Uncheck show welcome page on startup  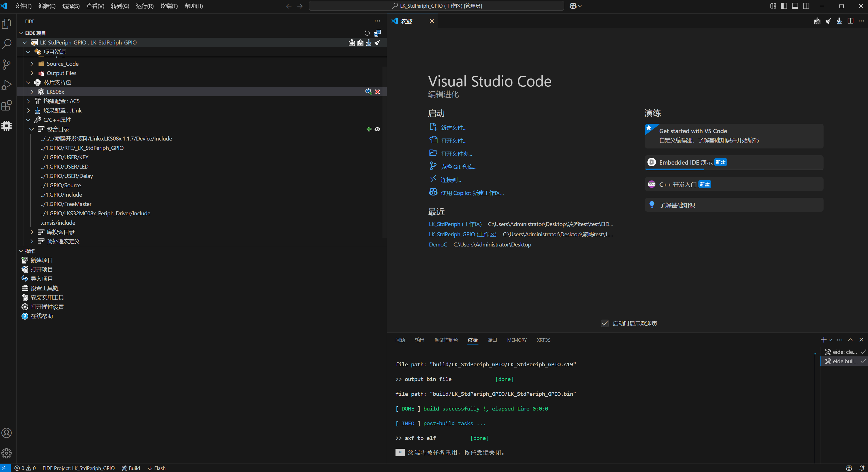(x=605, y=323)
